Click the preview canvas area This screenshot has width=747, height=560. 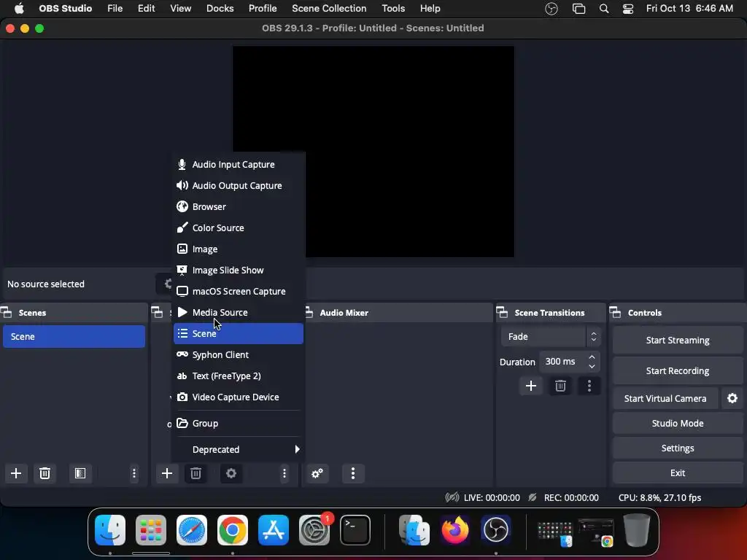[x=373, y=152]
